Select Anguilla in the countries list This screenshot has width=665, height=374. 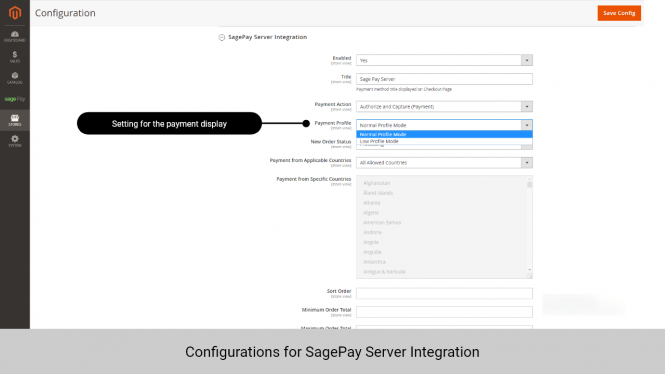coord(372,252)
